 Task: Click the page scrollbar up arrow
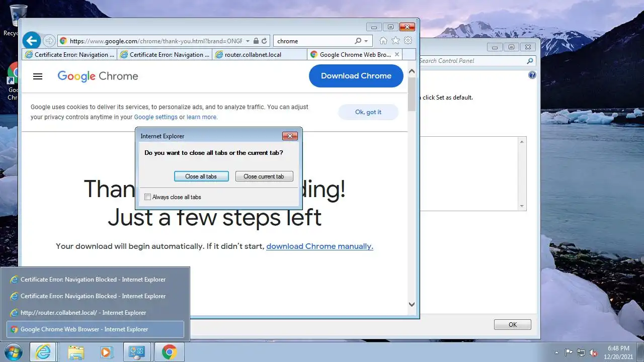pos(412,72)
